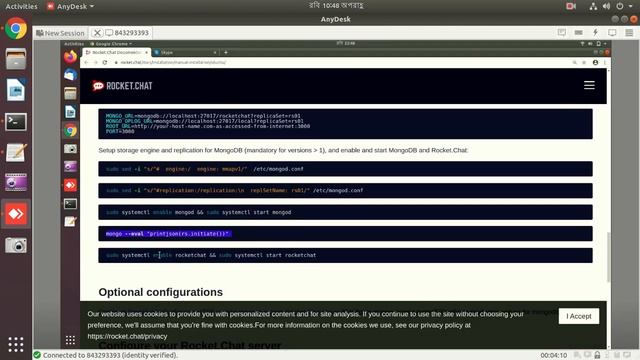Click I Accept on cookie banner
Viewport: 640px width, 360px height.
tap(579, 316)
